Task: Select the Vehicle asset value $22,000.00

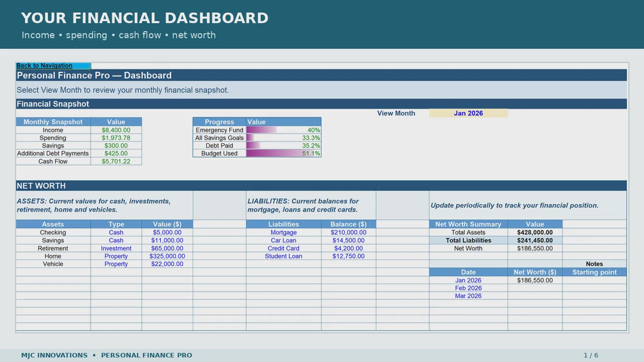Action: pos(167,264)
